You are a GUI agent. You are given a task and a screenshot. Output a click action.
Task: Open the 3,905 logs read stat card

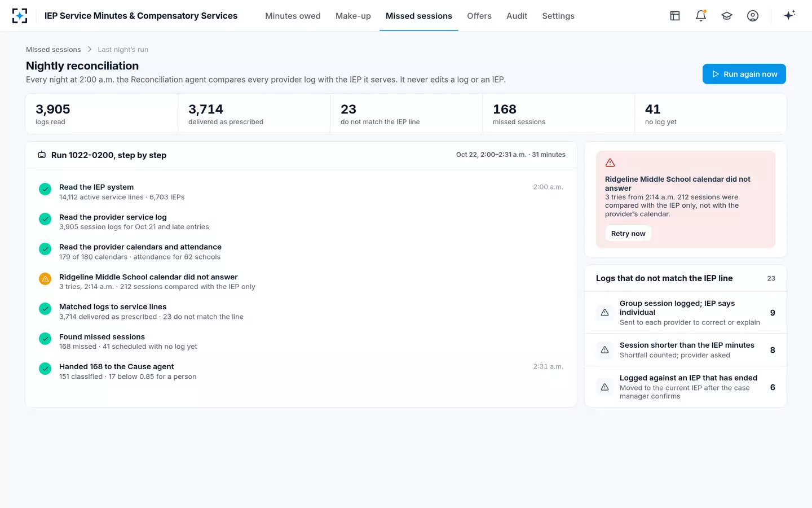pyautogui.click(x=102, y=114)
